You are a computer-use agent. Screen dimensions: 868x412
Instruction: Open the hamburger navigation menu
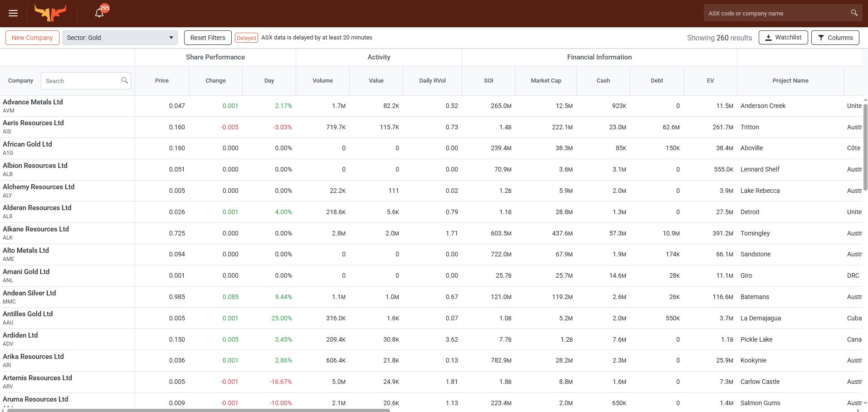pos(13,13)
